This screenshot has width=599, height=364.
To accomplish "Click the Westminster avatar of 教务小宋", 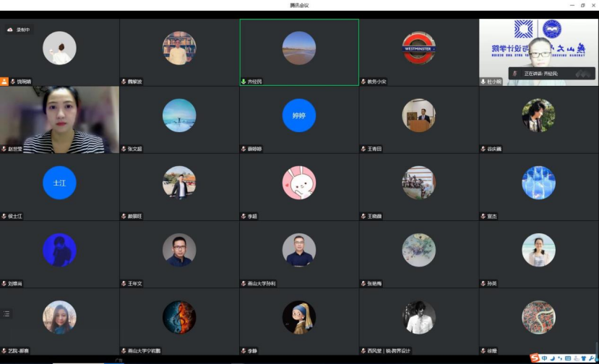I will click(418, 48).
